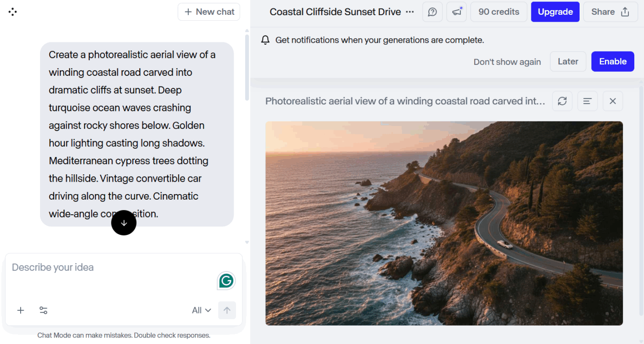The width and height of the screenshot is (644, 344).
Task: Enable generation notifications
Action: click(612, 61)
